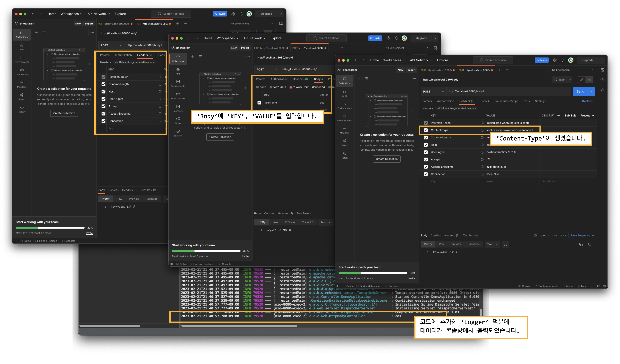Copy the response body in the front window
The image size is (620, 364).
[x=581, y=244]
